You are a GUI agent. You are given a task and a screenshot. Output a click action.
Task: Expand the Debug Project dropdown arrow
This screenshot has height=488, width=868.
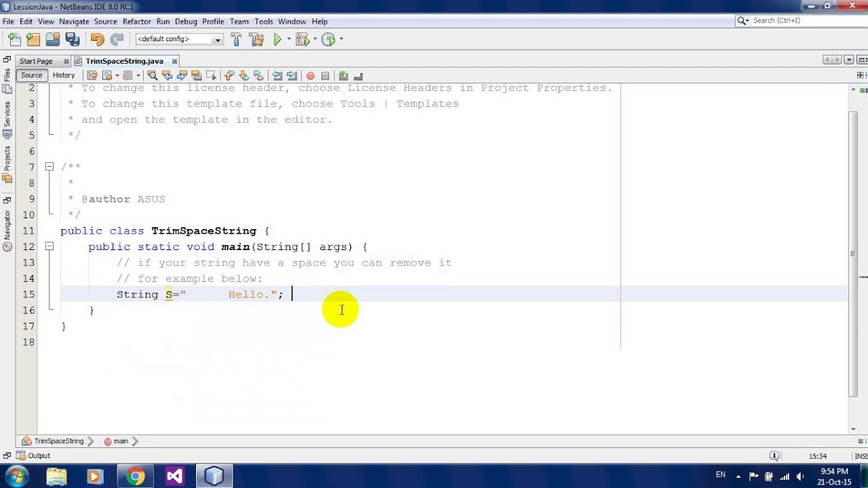(x=314, y=39)
